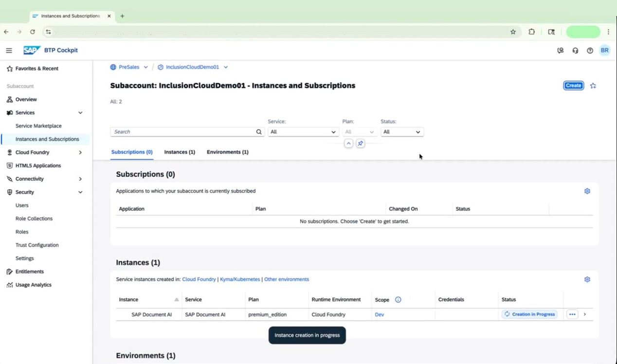
Task: Open Role Collections in sidebar
Action: [x=34, y=219]
